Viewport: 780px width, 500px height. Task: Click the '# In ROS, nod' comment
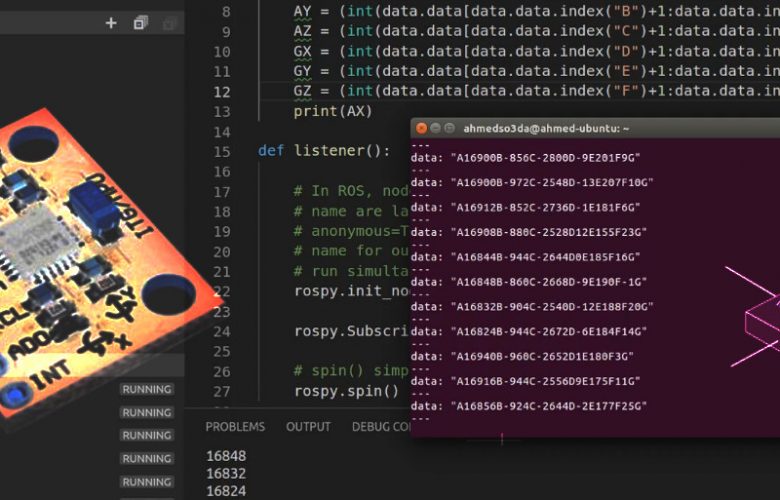[351, 191]
